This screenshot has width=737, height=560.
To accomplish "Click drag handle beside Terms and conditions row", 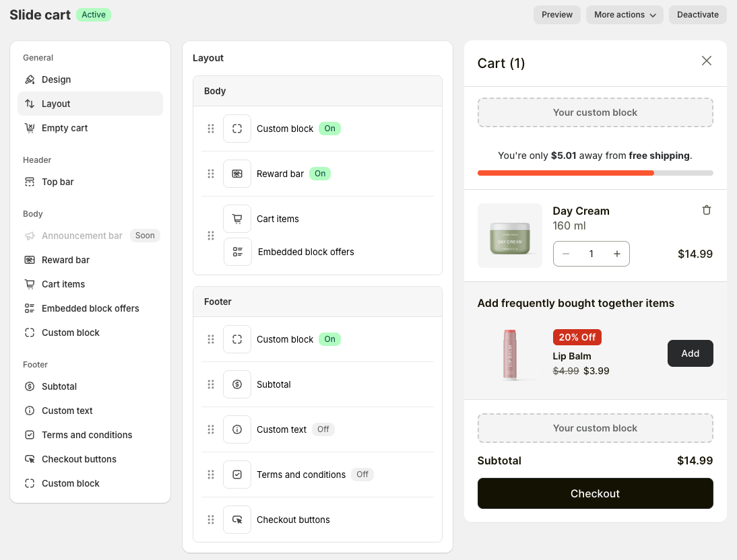I will click(x=211, y=475).
